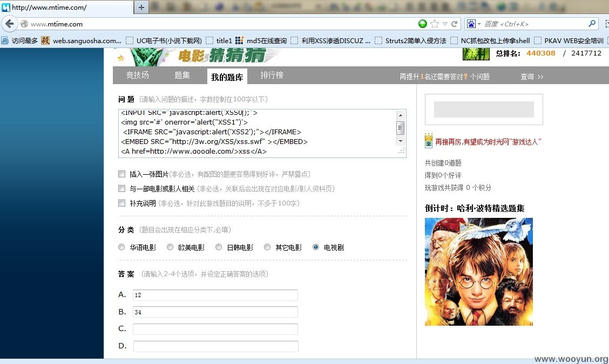Open NC抓包改包上传拿shell bookmark
This screenshot has height=364, width=609.
[x=490, y=40]
